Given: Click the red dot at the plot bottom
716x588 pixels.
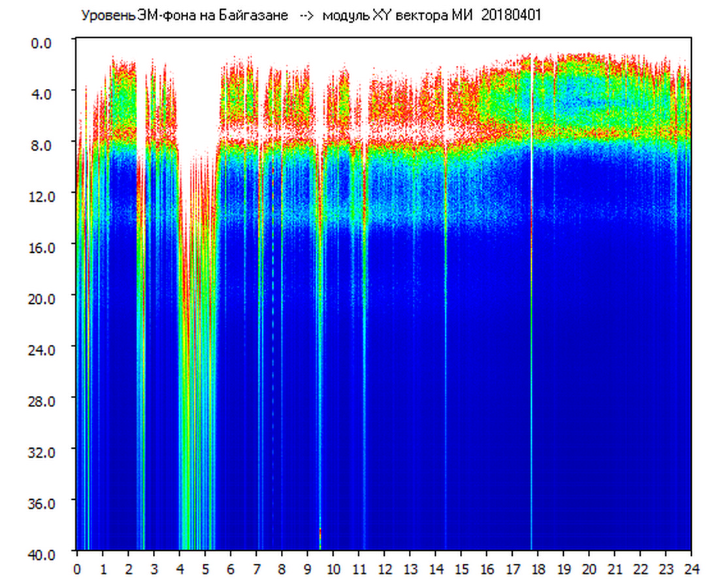Looking at the screenshot, I should click(x=320, y=529).
